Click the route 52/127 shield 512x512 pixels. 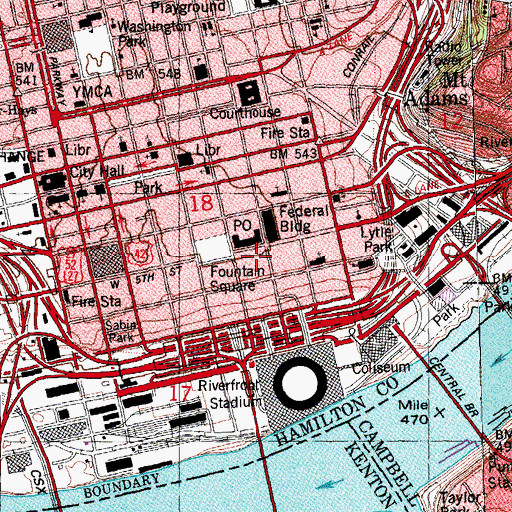(71, 268)
